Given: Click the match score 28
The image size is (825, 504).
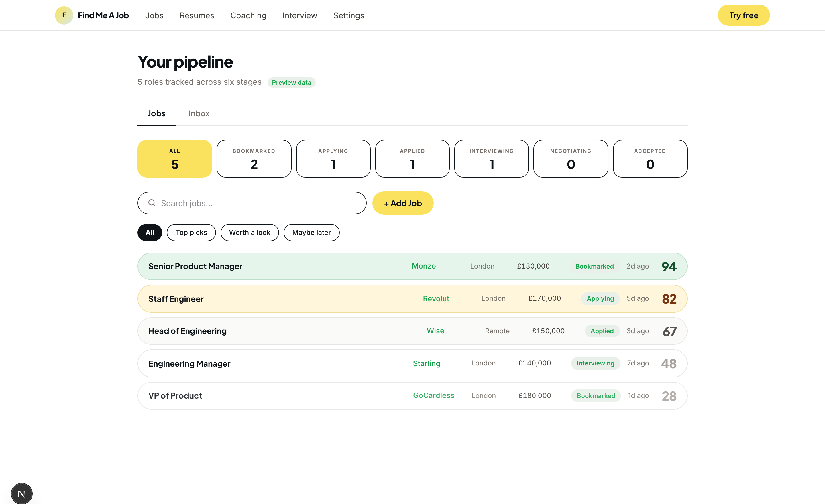Looking at the screenshot, I should click(669, 396).
